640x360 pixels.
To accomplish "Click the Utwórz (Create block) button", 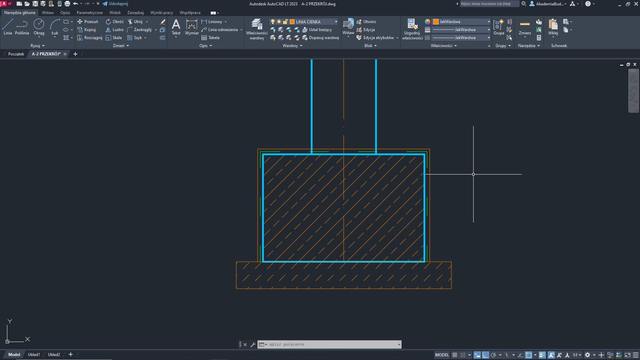I will 367,22.
